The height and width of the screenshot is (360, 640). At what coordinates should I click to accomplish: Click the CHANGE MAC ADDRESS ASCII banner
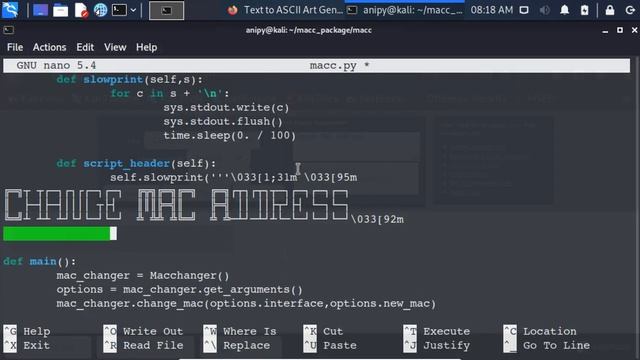coord(176,205)
